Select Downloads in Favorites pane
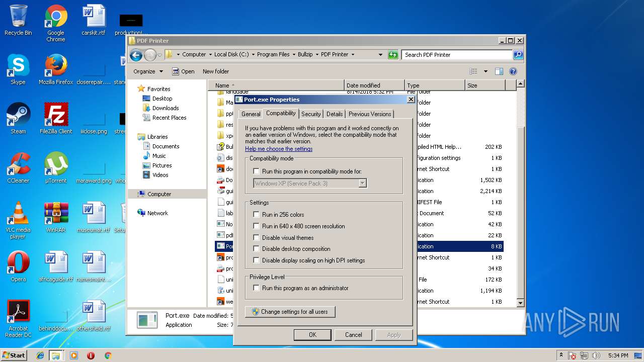 [166, 108]
